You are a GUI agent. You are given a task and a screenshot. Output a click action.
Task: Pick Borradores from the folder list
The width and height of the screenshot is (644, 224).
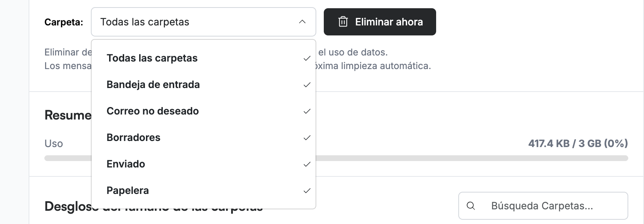(204, 137)
